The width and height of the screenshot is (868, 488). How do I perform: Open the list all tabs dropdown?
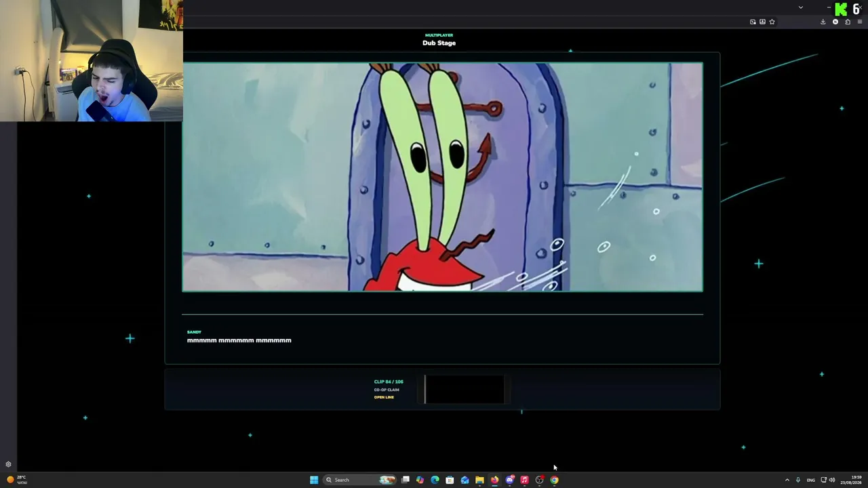(x=801, y=7)
